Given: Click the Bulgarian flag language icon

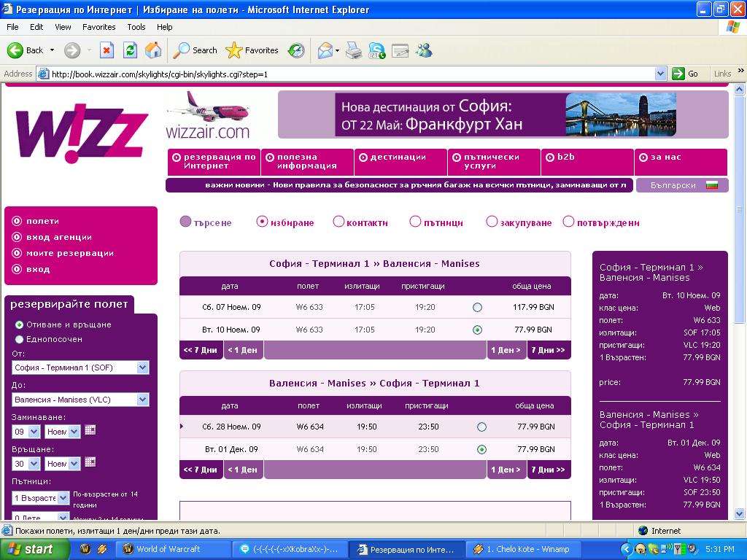Looking at the screenshot, I should 712,185.
